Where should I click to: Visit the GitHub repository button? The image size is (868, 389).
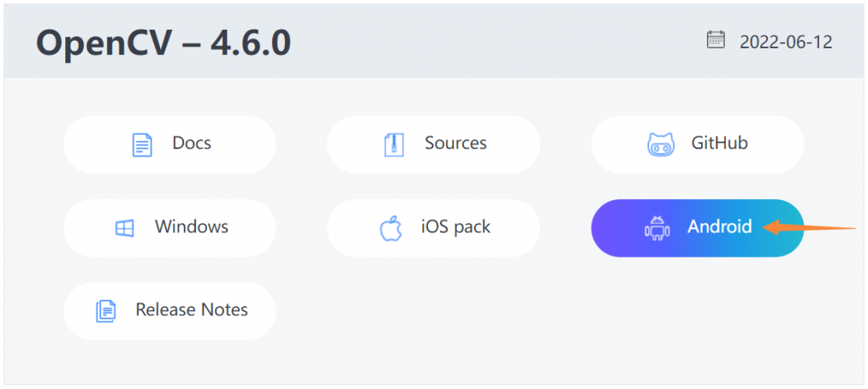pos(698,144)
